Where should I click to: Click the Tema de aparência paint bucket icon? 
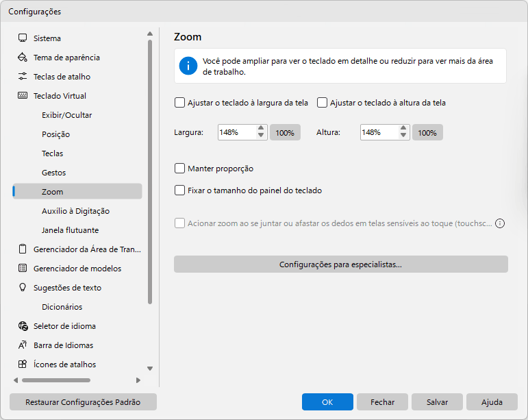pyautogui.click(x=23, y=58)
